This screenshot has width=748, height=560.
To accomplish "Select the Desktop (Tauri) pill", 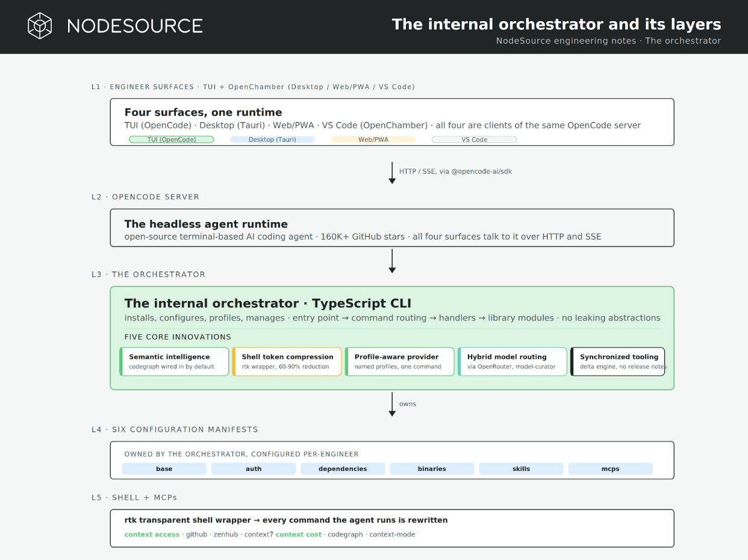I will click(x=272, y=140).
